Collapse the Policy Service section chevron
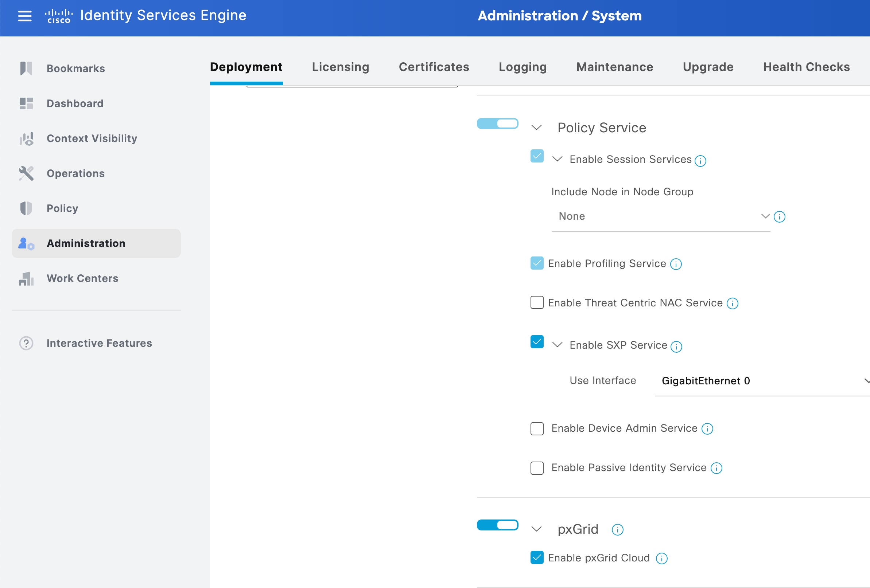This screenshot has height=588, width=870. [536, 128]
